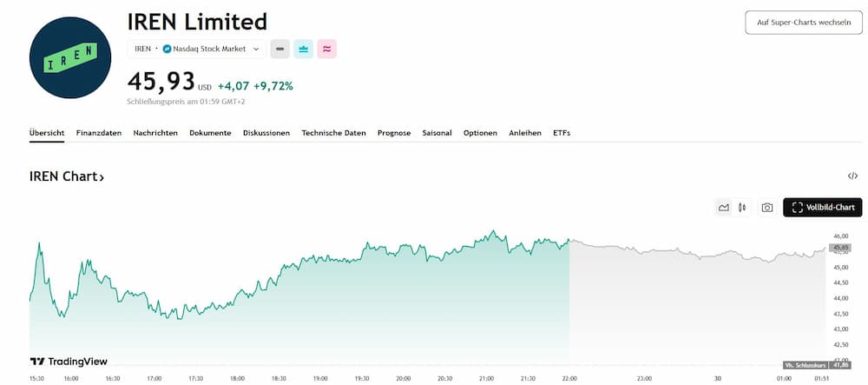Open the embed code icon
This screenshot has height=385, width=868.
pyautogui.click(x=853, y=176)
